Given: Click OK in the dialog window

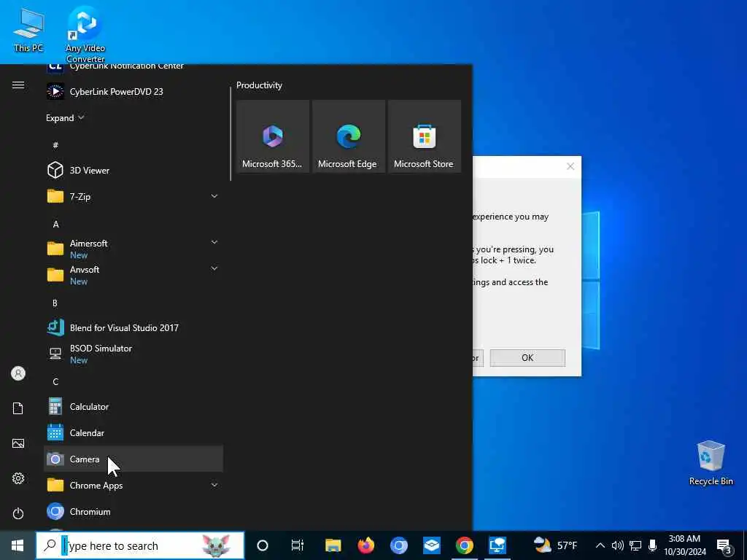Looking at the screenshot, I should [527, 357].
